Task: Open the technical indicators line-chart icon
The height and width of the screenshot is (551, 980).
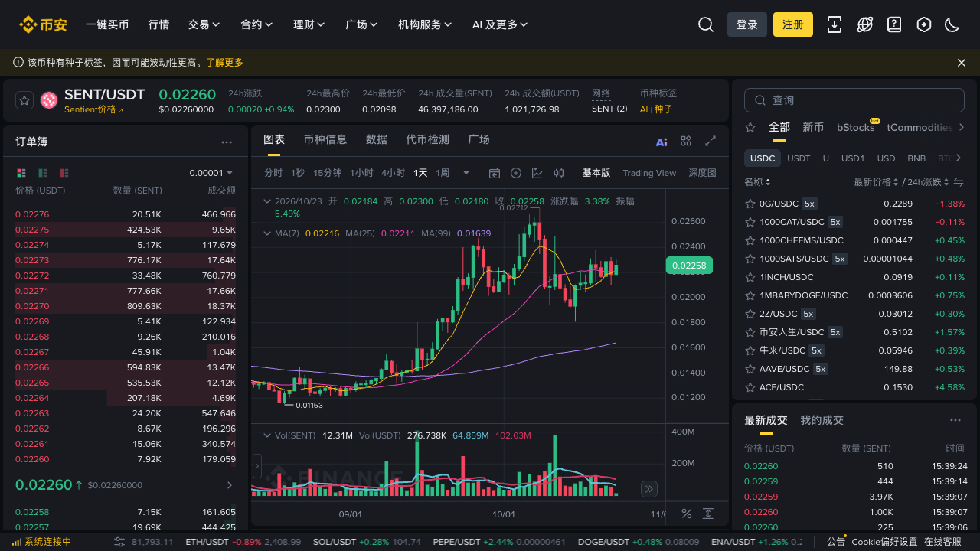Action: [x=537, y=173]
